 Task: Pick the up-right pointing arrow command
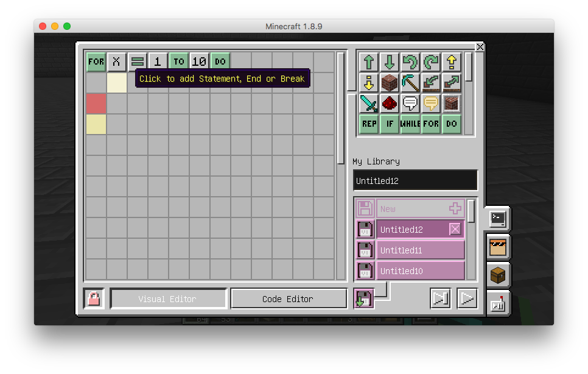point(452,82)
